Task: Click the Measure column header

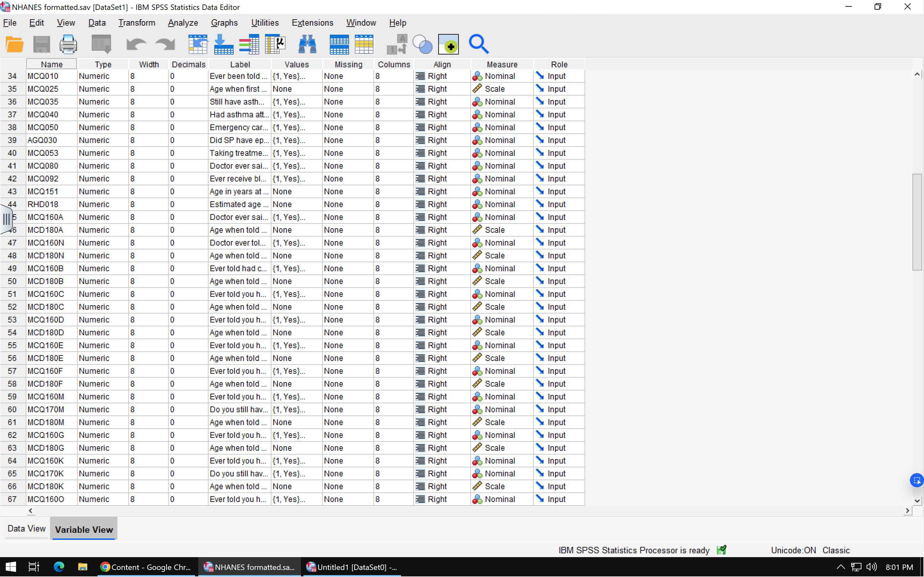Action: point(502,64)
